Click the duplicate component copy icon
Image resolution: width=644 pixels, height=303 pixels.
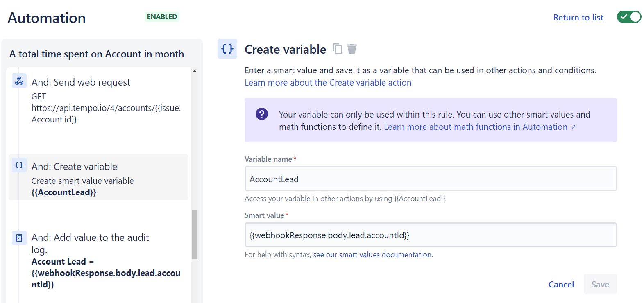click(337, 49)
